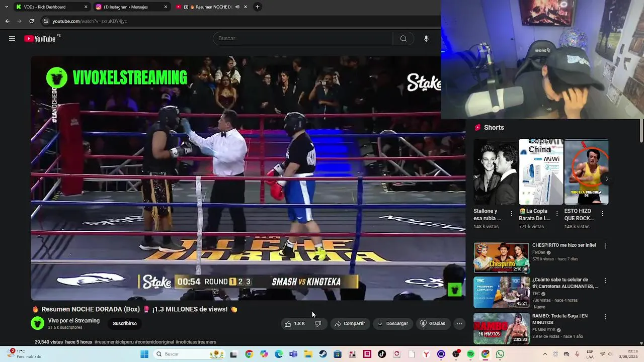
Task: Open options for ESTO HIZO QUE ROCK short
Action: point(602,214)
